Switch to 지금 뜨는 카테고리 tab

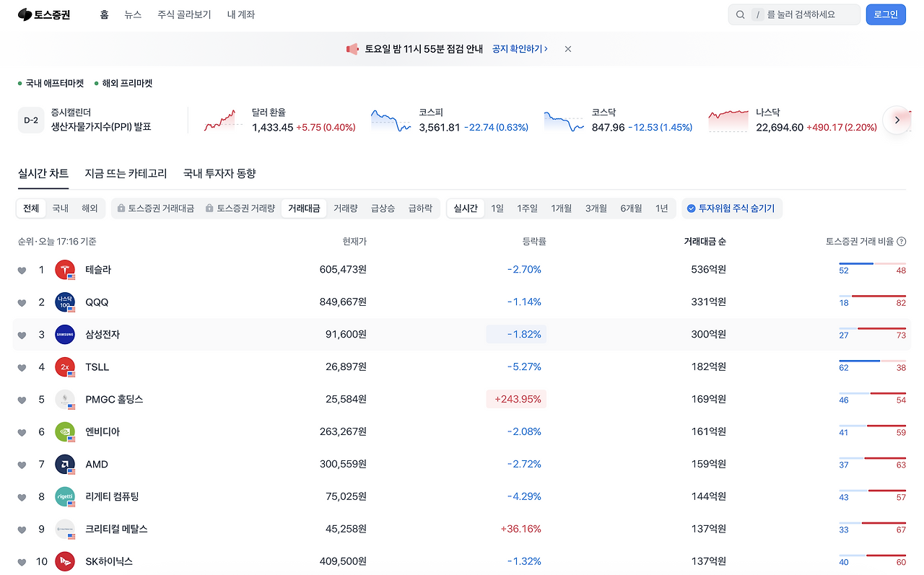click(x=126, y=173)
